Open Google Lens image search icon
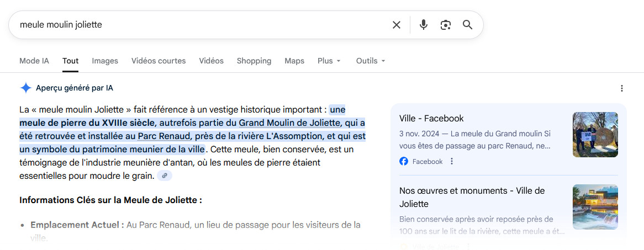This screenshot has height=250, width=644. point(446,25)
